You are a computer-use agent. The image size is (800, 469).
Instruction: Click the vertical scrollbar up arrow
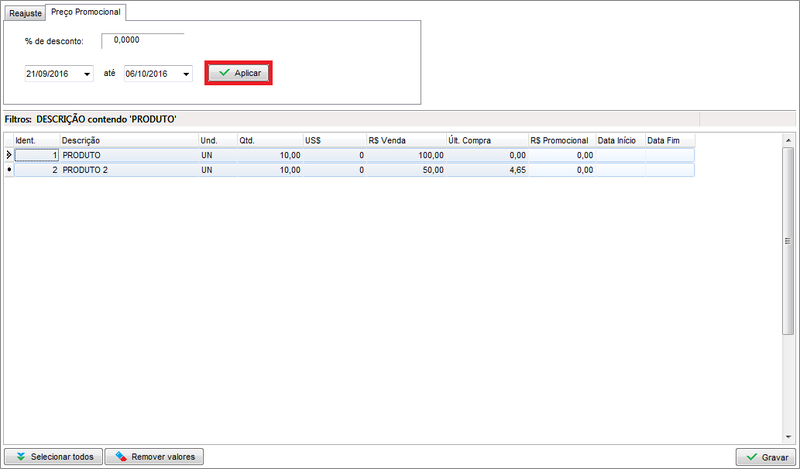click(x=789, y=140)
